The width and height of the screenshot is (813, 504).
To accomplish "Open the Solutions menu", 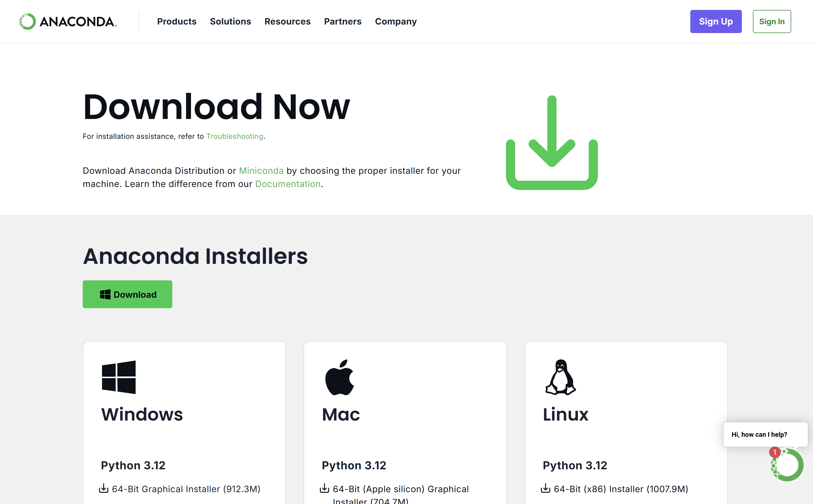I will (x=230, y=22).
